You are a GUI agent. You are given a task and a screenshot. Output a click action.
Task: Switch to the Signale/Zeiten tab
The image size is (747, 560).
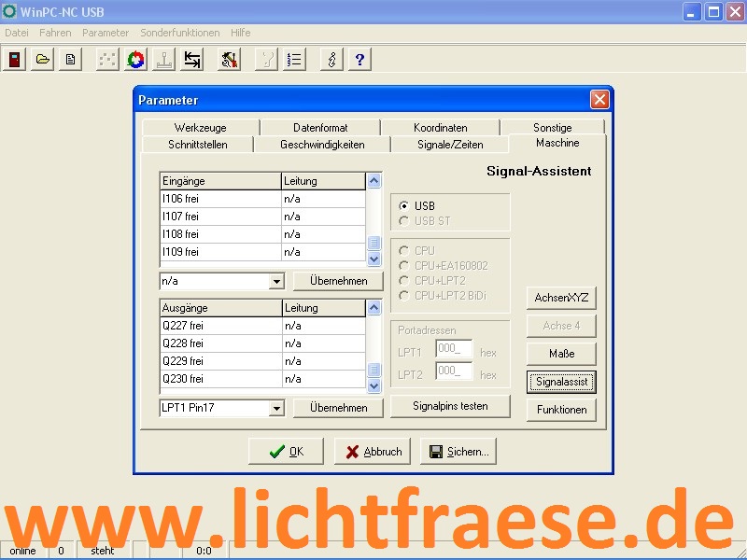pos(450,145)
